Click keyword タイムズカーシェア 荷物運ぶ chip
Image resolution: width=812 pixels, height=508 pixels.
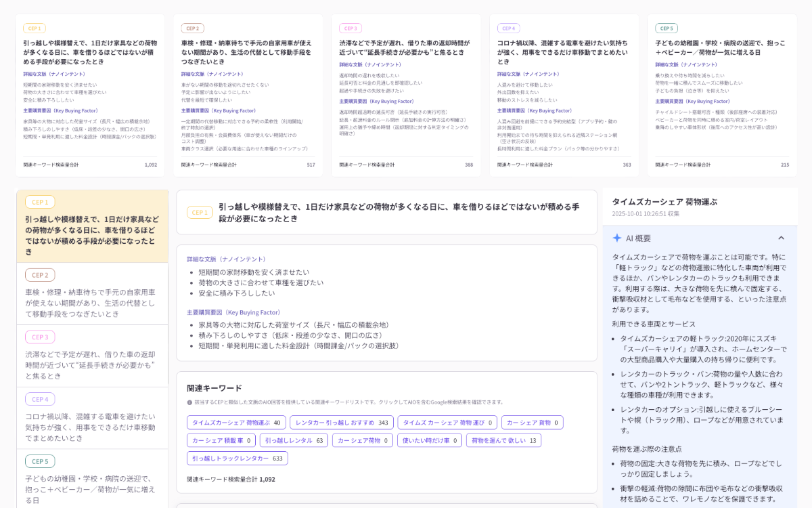coord(236,423)
